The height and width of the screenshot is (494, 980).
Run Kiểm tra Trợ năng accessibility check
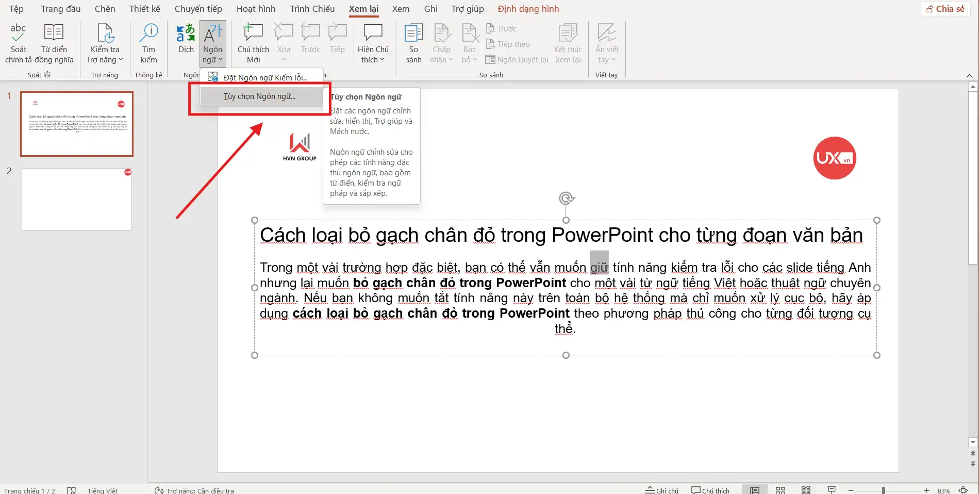tap(105, 42)
